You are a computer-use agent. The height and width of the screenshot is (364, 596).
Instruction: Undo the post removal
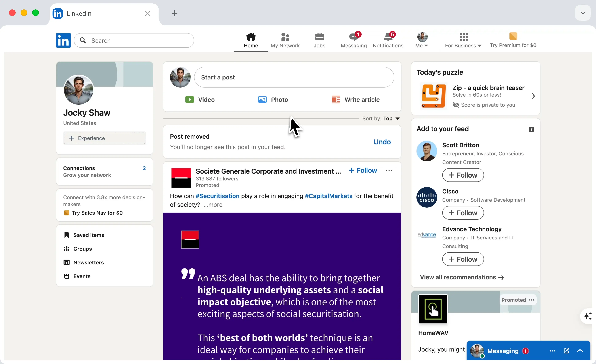click(x=382, y=142)
